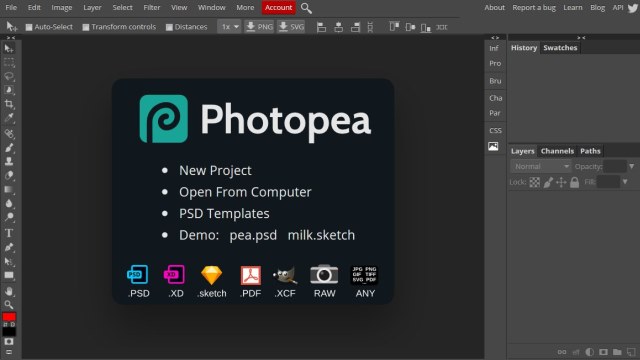Open the CSS side panel
Viewport: 640px width, 360px height.
coord(495,131)
